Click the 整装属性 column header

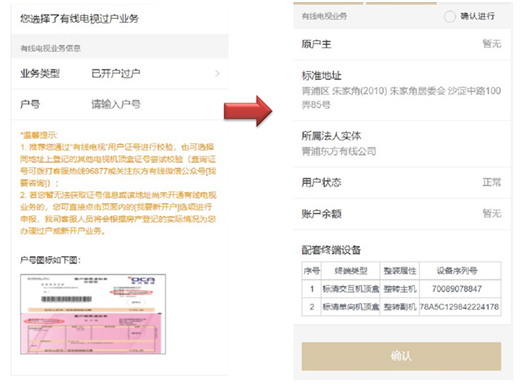[400, 271]
